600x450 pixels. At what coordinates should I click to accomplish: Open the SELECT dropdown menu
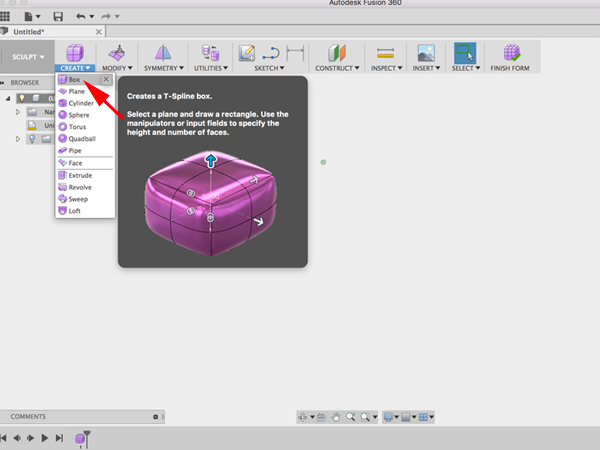click(x=466, y=68)
